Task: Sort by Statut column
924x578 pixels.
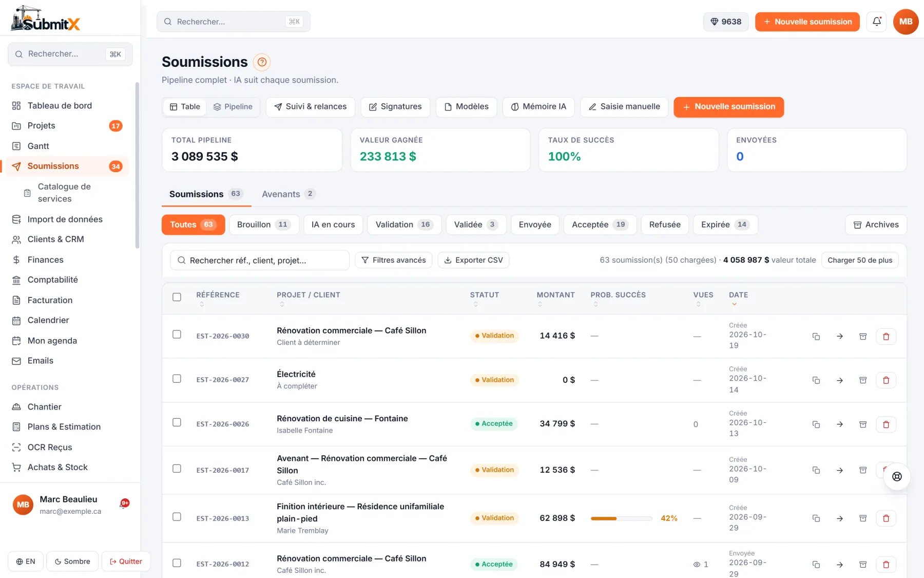Action: tap(484, 299)
